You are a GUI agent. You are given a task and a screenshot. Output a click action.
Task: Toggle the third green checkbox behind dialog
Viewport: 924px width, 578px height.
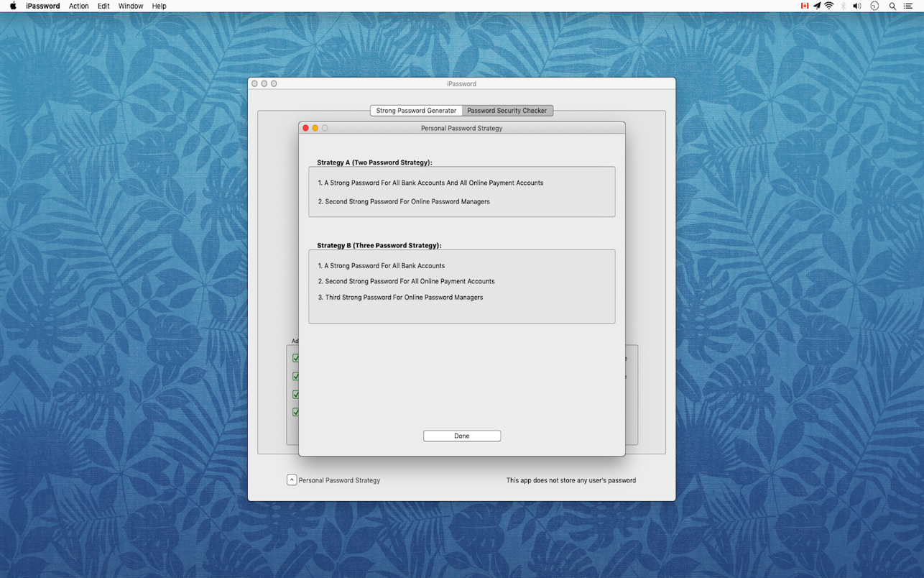point(295,394)
